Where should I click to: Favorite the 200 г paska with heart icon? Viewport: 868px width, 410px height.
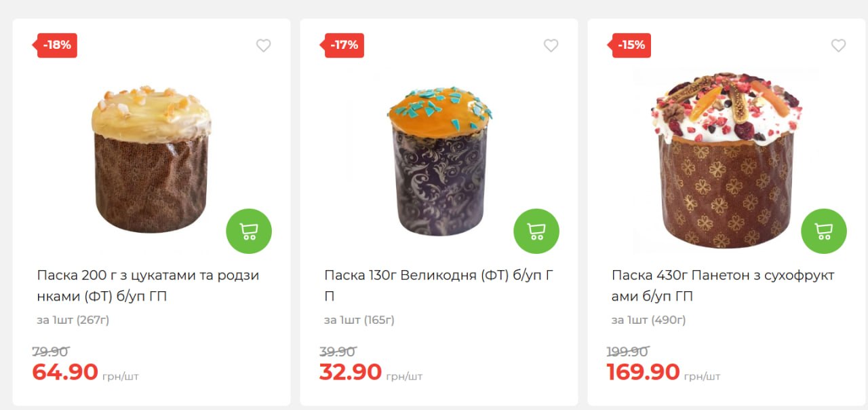[264, 45]
